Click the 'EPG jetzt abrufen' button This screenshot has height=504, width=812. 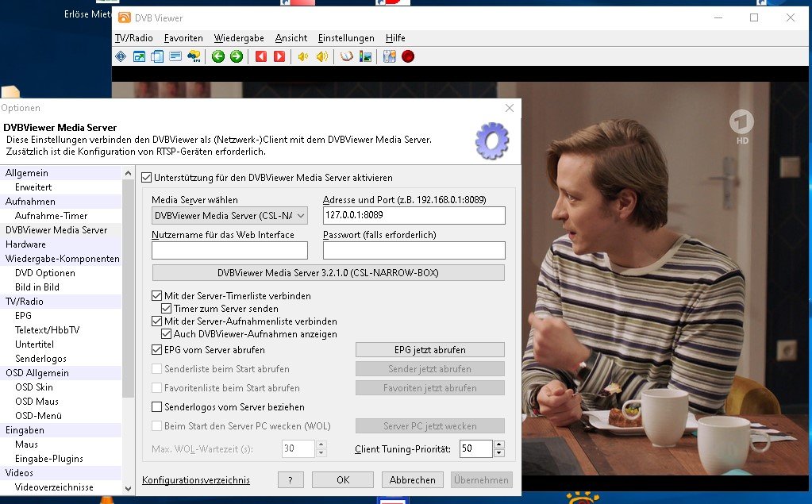[x=429, y=350]
